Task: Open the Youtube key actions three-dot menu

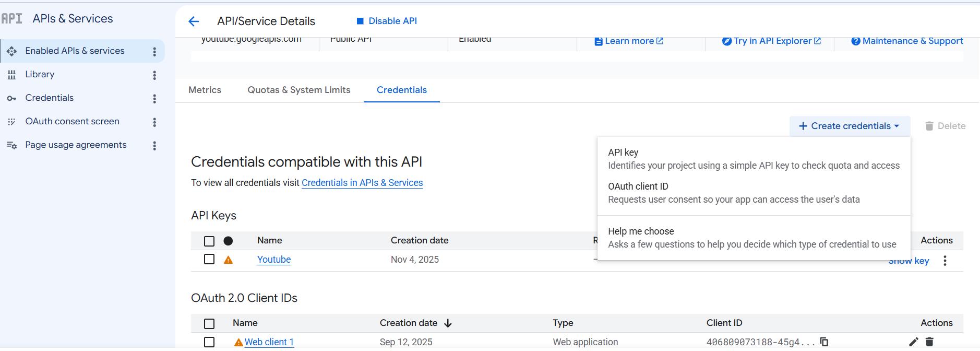Action: [x=945, y=261]
